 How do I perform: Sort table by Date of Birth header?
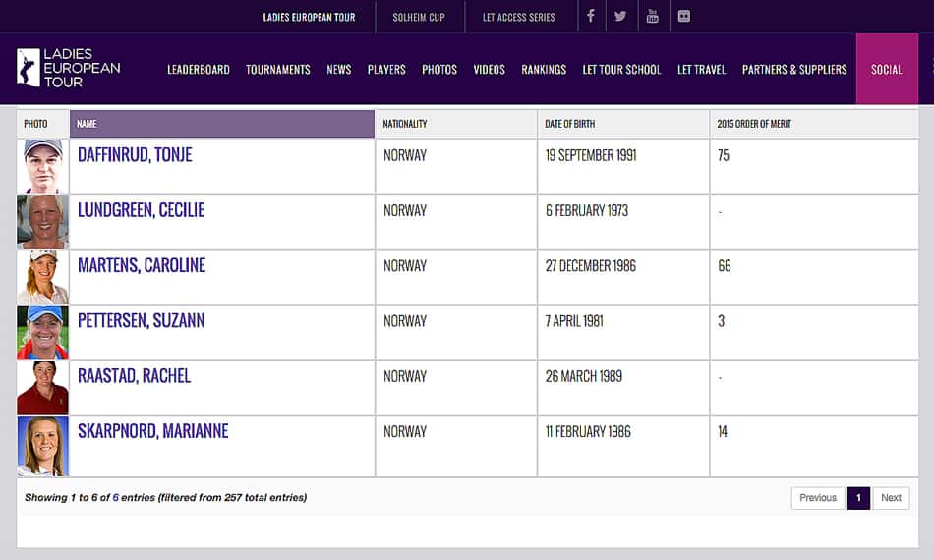[x=623, y=124]
